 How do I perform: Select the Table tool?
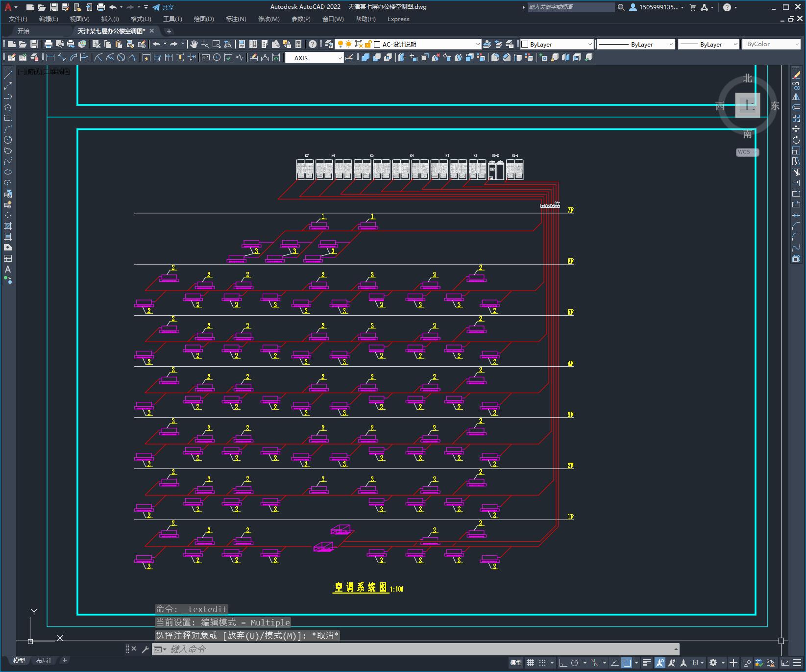click(8, 258)
